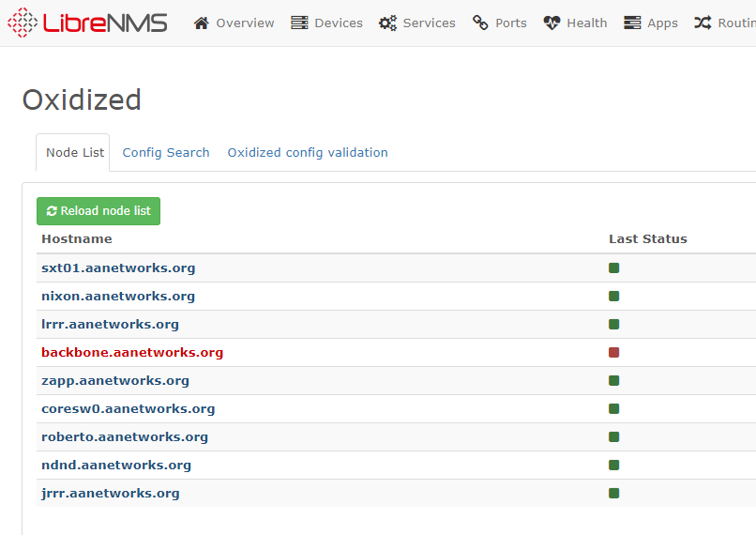Open lrrr.aanetworks.org device

[110, 324]
